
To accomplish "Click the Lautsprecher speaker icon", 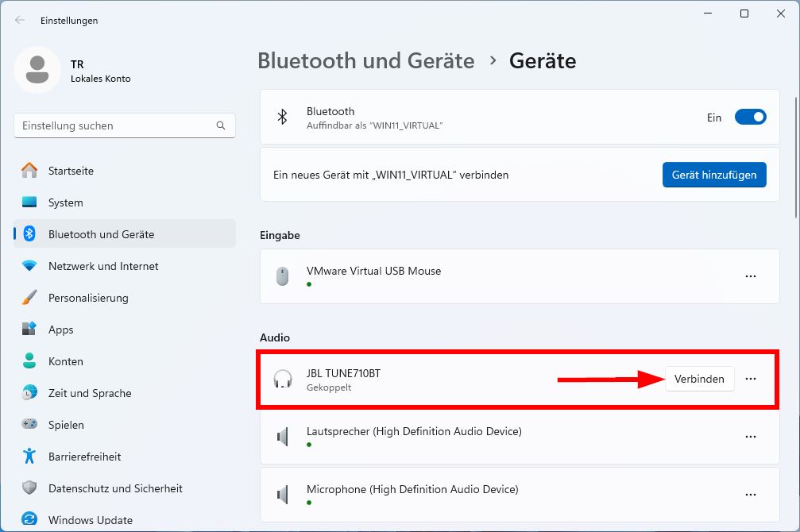I will coord(283,436).
